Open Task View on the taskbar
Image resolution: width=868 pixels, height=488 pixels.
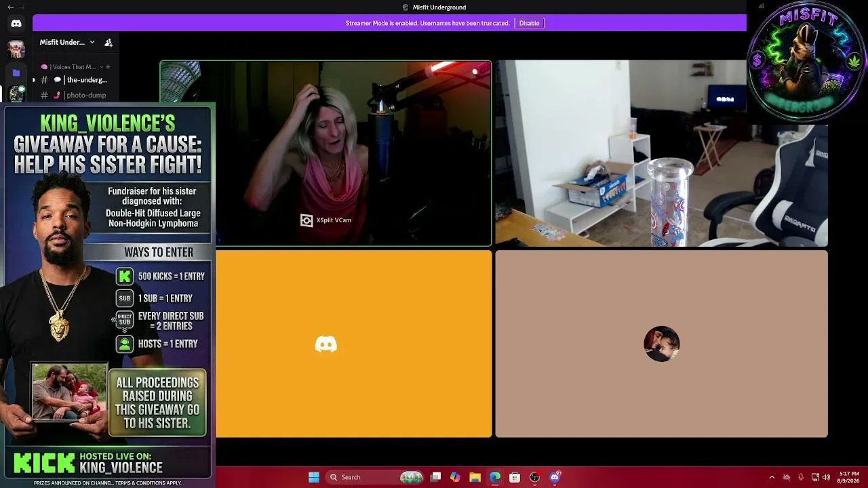tap(436, 477)
